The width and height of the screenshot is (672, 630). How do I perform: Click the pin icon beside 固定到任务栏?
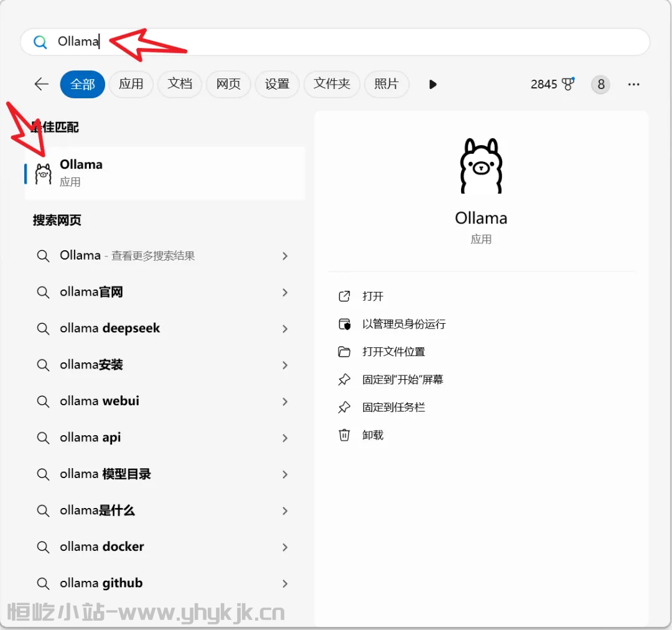(x=344, y=407)
